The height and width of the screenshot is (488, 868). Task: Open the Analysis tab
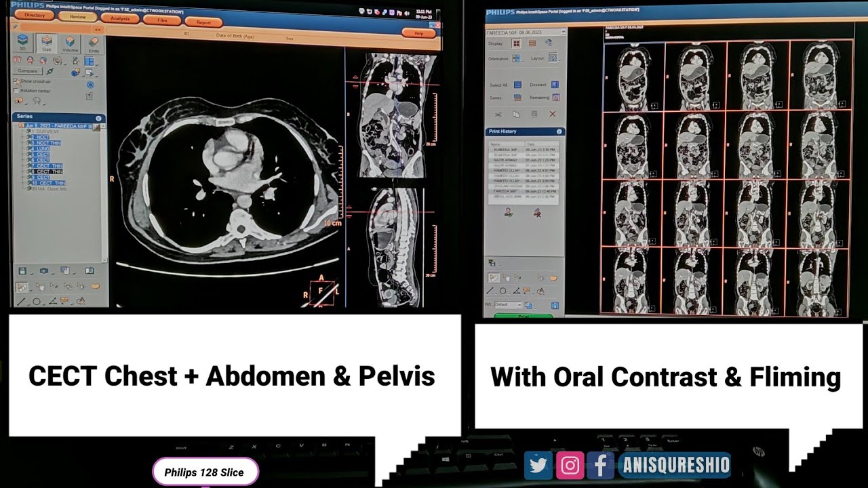[120, 18]
